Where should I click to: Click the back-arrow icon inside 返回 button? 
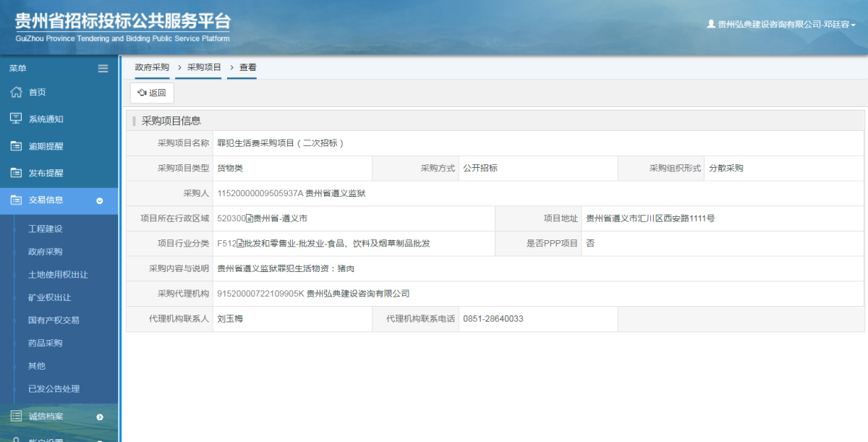(142, 93)
